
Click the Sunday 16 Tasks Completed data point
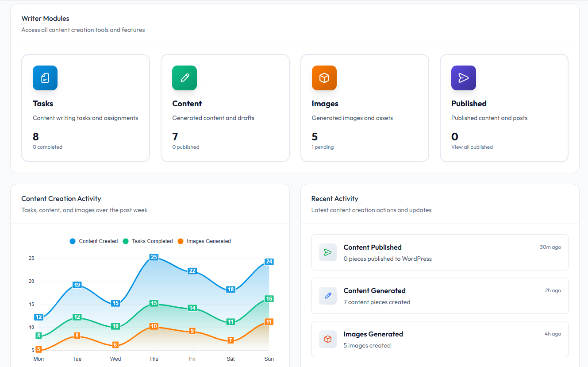269,299
